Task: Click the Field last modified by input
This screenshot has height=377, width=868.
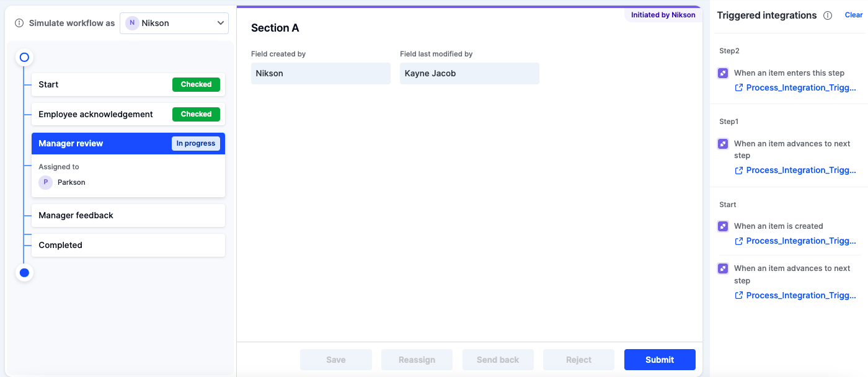Action: [x=469, y=73]
